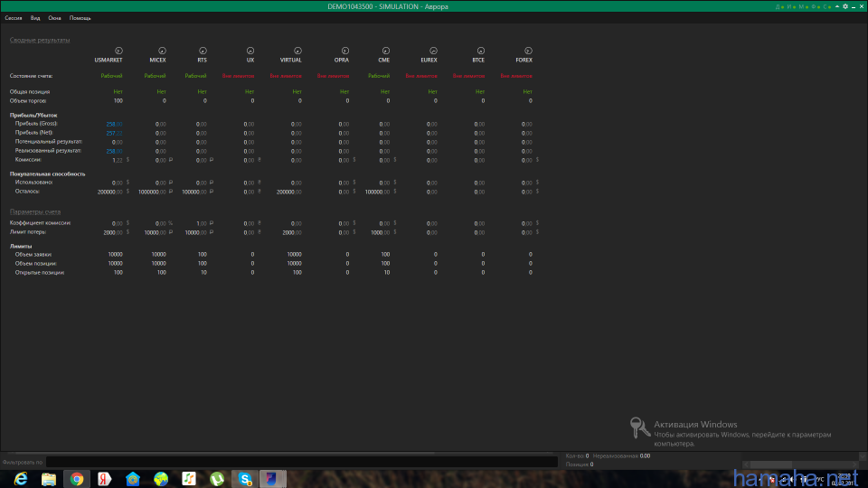Click the С status indicator in title bar
The width and height of the screenshot is (868, 488).
(x=826, y=6)
